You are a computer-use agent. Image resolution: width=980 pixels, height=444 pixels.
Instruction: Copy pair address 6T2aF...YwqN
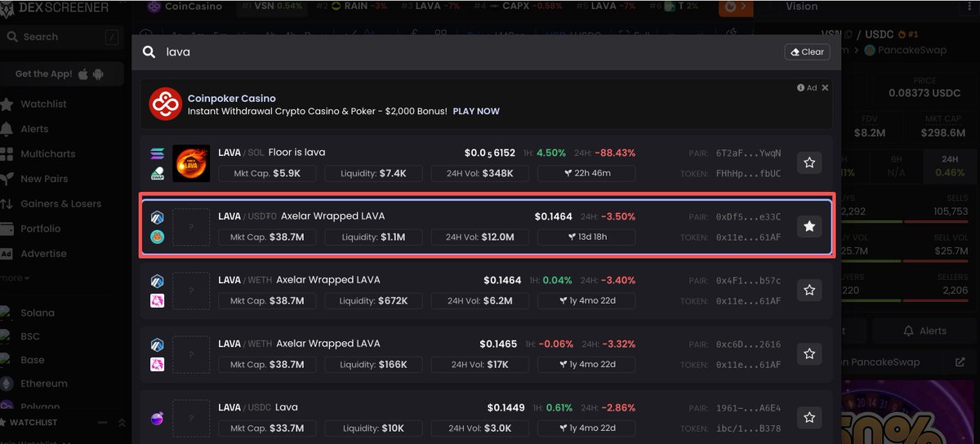tap(748, 153)
